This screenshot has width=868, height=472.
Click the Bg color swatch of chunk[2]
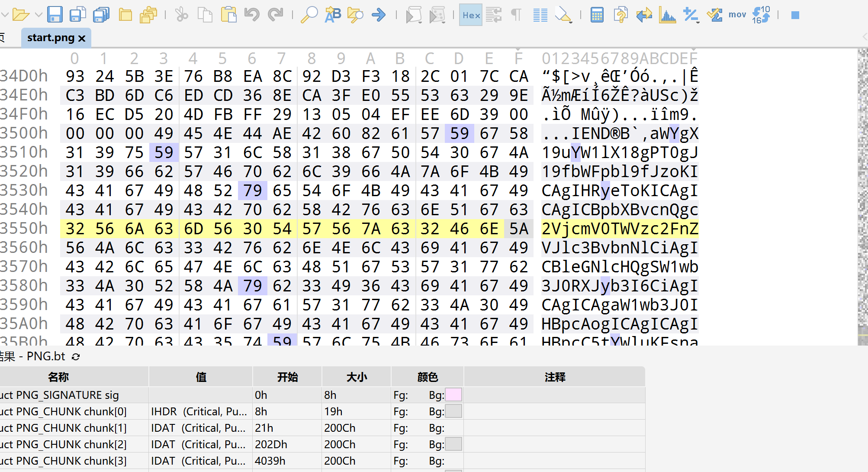point(453,444)
